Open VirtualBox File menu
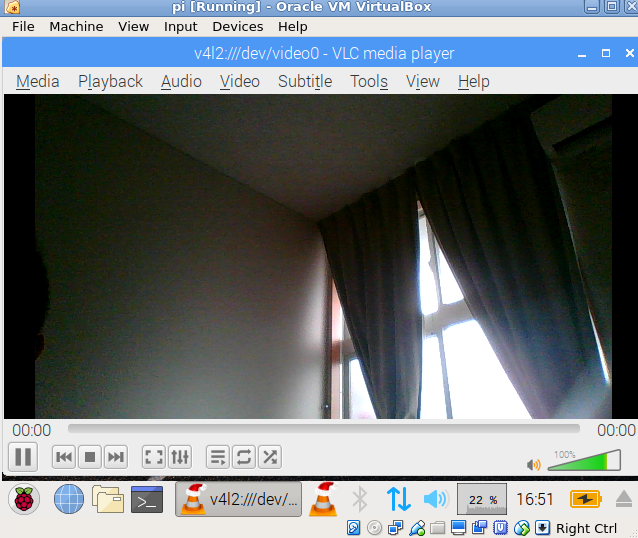This screenshot has height=538, width=638. click(x=23, y=26)
